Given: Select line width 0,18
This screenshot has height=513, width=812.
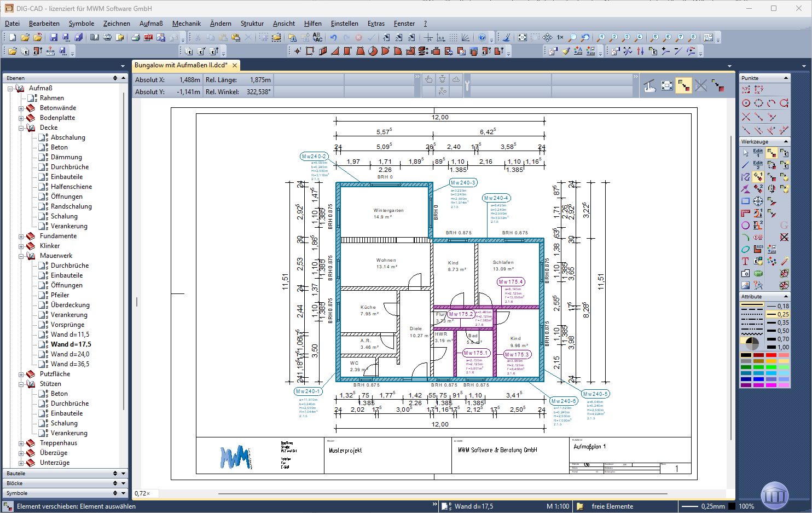Looking at the screenshot, I should click(778, 306).
